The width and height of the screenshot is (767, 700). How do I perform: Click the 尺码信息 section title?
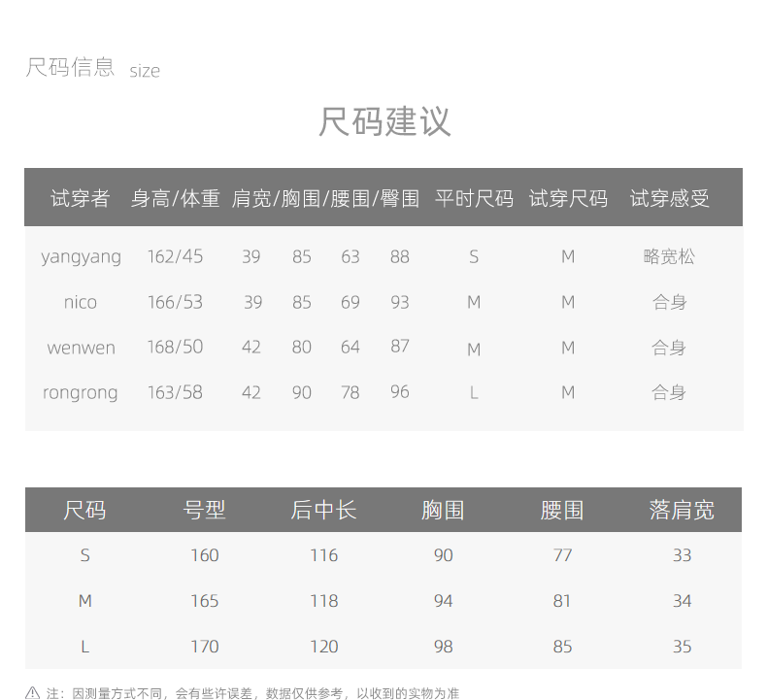pyautogui.click(x=70, y=68)
